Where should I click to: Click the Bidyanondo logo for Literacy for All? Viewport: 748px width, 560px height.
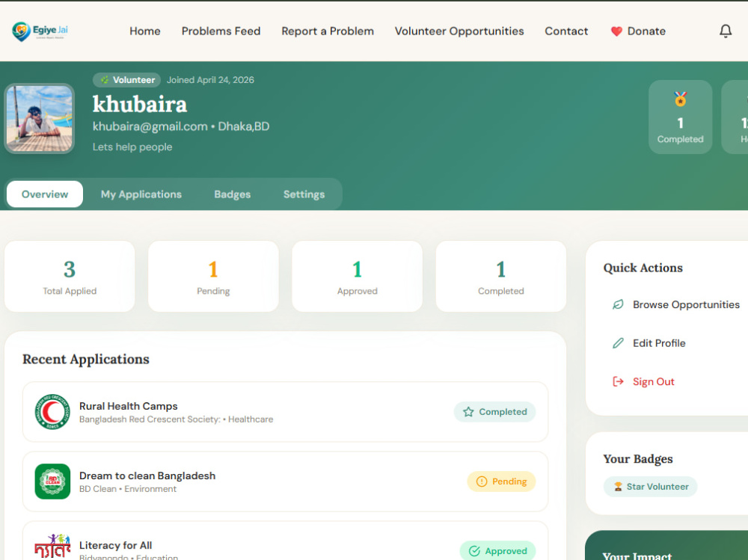pyautogui.click(x=52, y=547)
